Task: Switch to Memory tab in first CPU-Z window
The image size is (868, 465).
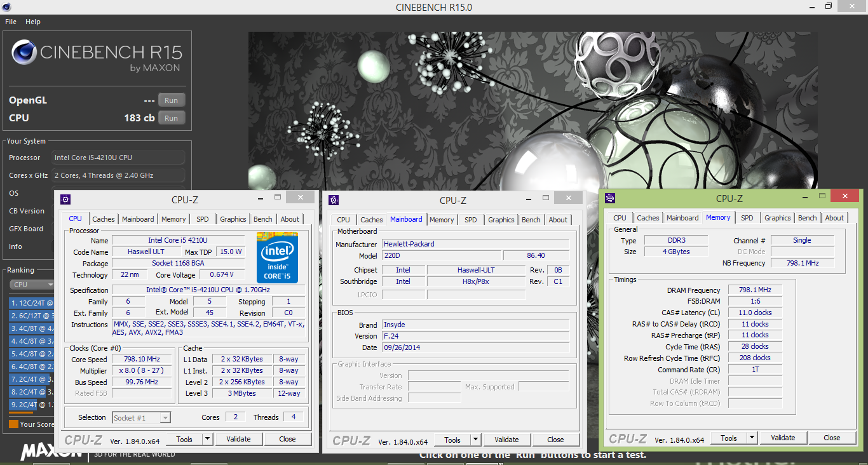Action: 173,219
